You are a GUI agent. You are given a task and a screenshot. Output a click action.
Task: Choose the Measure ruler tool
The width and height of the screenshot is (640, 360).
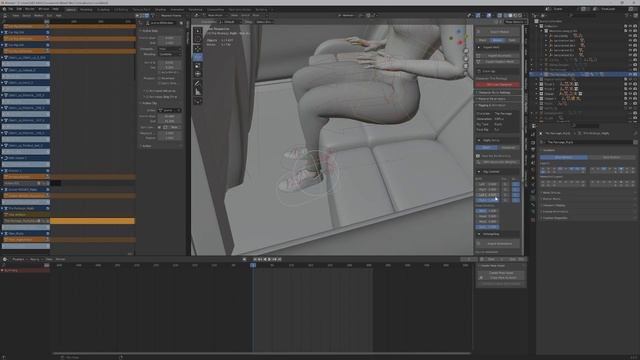198,92
